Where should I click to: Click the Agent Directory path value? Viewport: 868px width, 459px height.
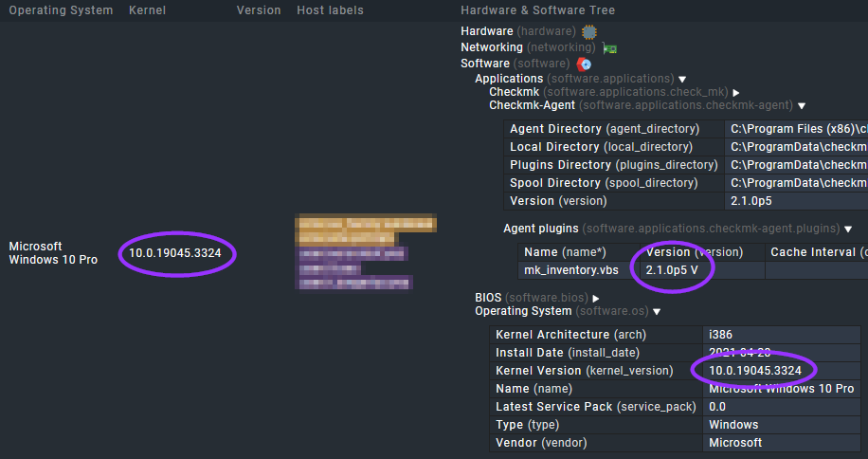tap(799, 129)
